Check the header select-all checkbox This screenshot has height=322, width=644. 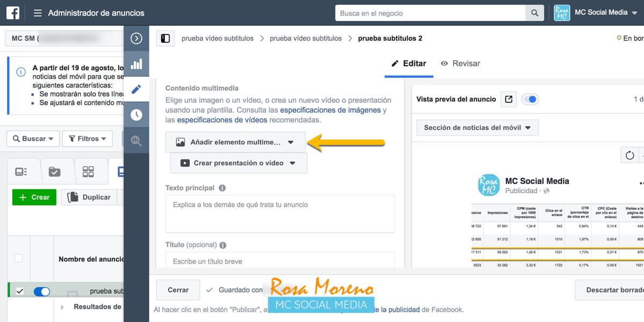(19, 258)
